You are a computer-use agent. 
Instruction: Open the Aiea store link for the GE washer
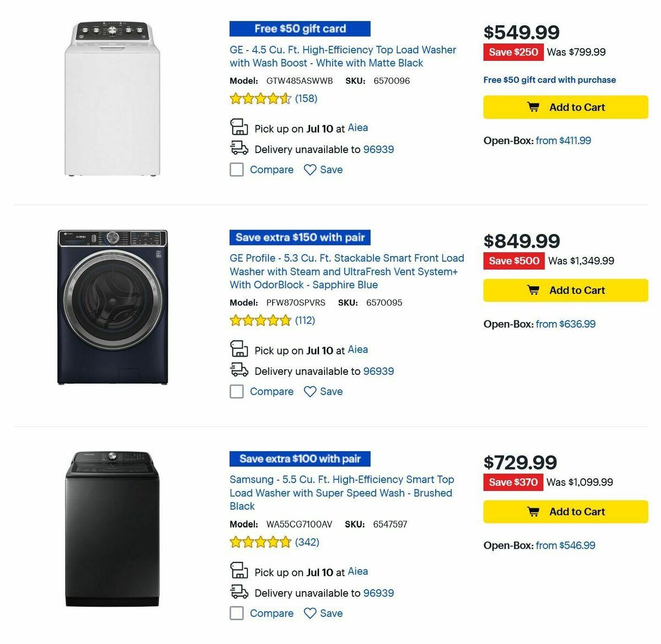(x=357, y=127)
